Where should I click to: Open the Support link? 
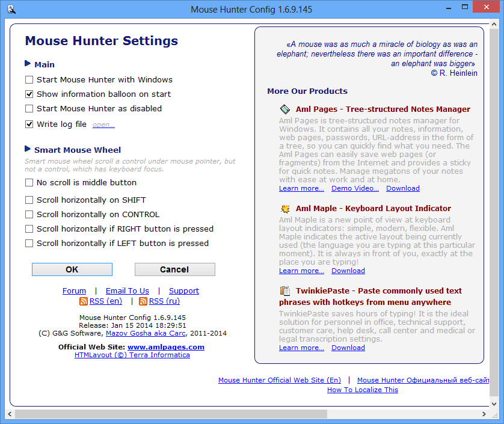point(184,291)
